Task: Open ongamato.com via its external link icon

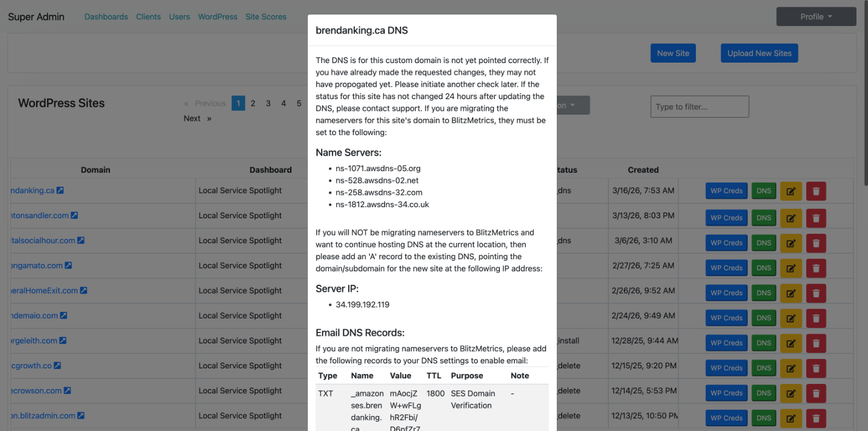Action: point(67,265)
